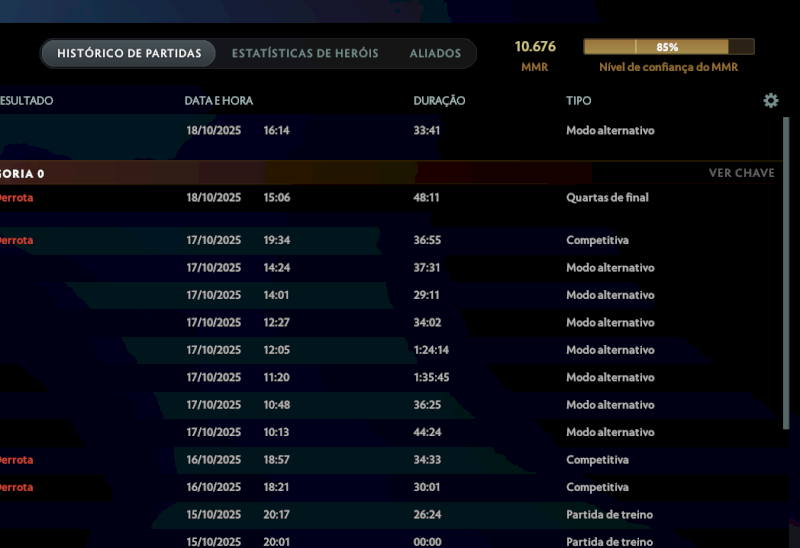Select the Histórico de Partidas tab
The width and height of the screenshot is (800, 548).
click(x=129, y=53)
